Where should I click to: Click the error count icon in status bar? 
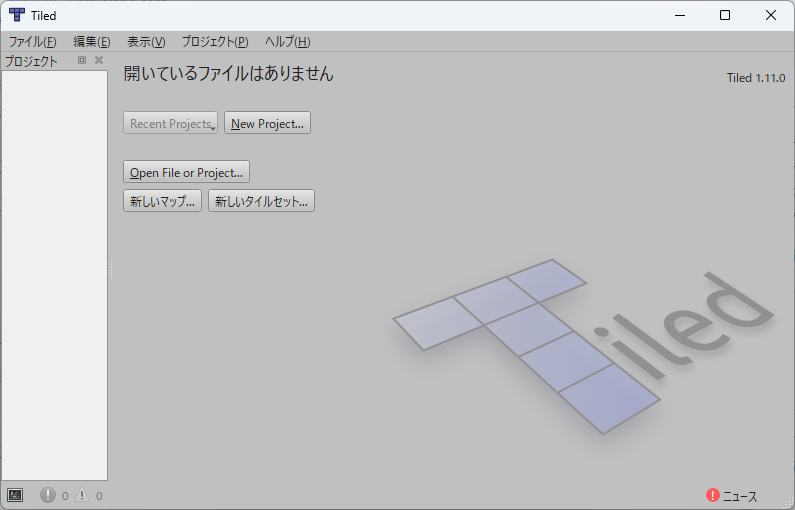pos(48,495)
